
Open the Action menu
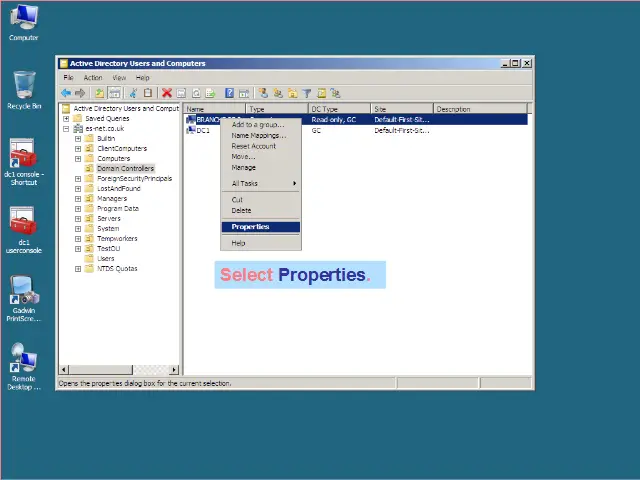pos(92,77)
